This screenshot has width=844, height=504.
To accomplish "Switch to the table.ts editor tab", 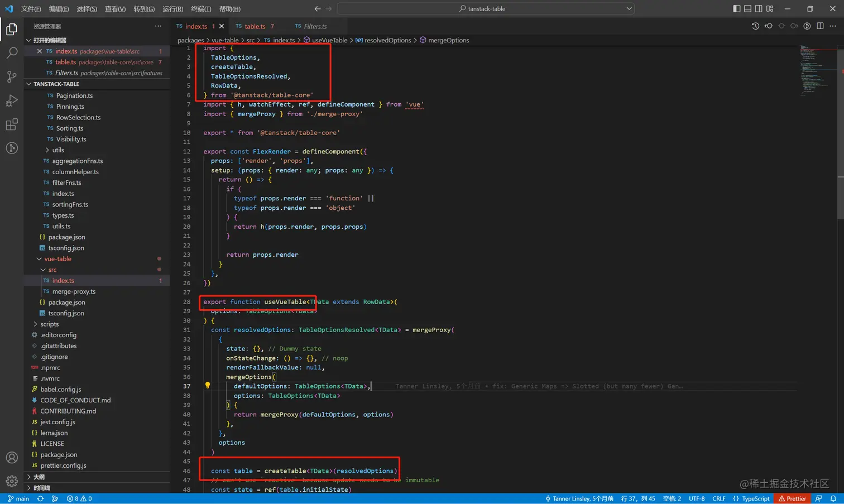I will pos(255,26).
